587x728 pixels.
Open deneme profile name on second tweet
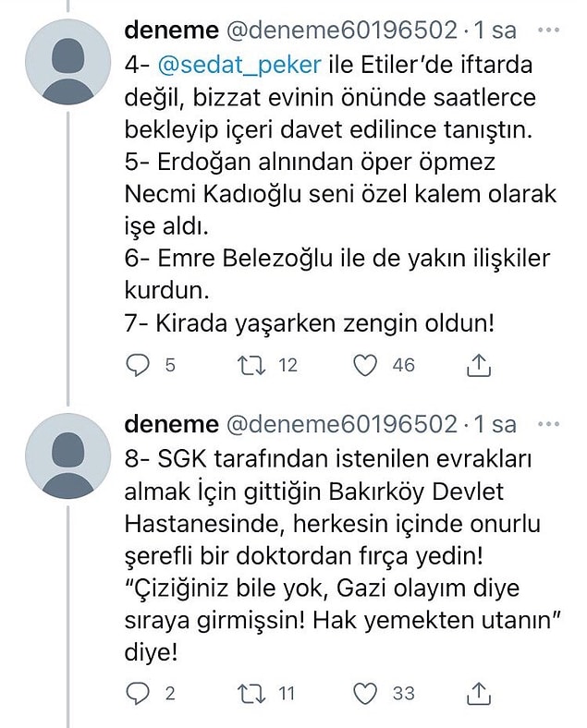point(171,424)
